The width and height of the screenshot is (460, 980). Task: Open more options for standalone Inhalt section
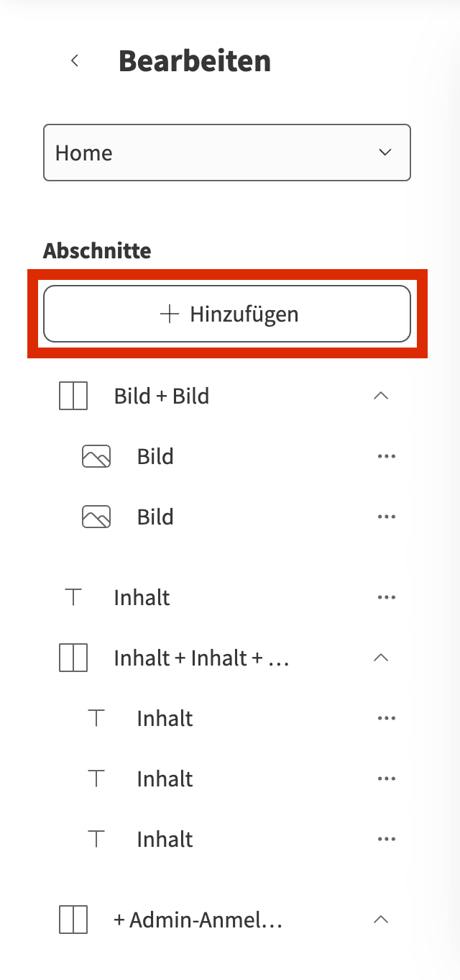(387, 597)
